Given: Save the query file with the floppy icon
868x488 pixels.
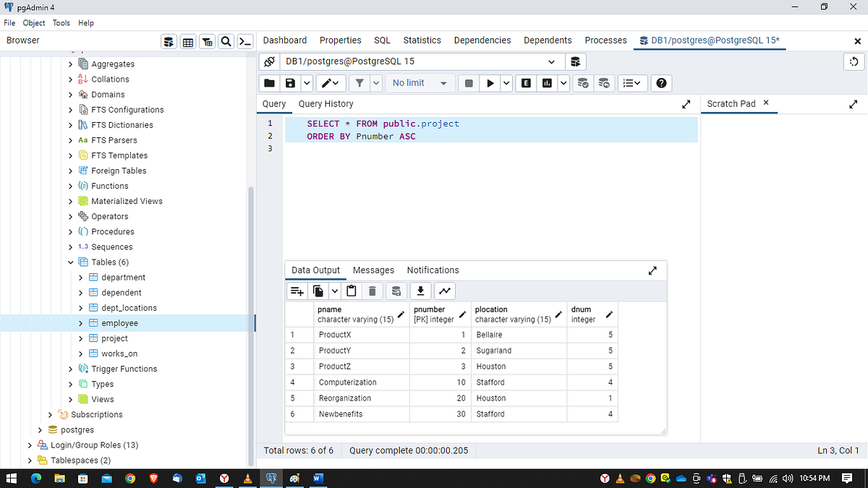Looking at the screenshot, I should coord(290,83).
